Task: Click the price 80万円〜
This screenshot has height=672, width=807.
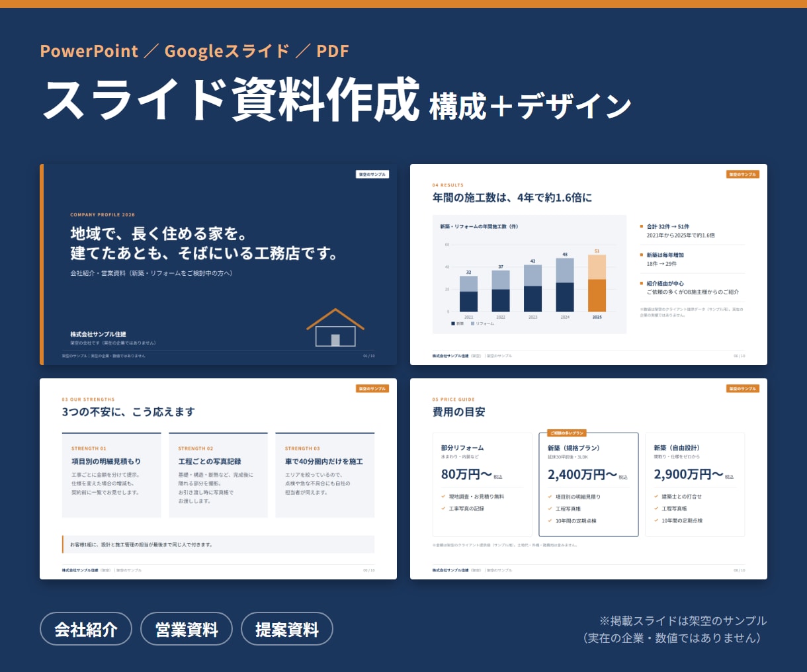Action: click(466, 474)
